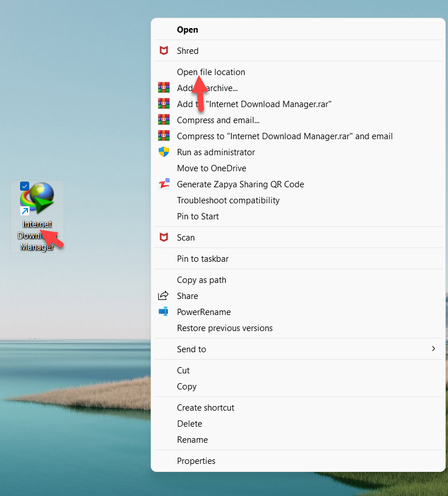
Task: Click the PowerRename icon
Action: pyautogui.click(x=164, y=312)
